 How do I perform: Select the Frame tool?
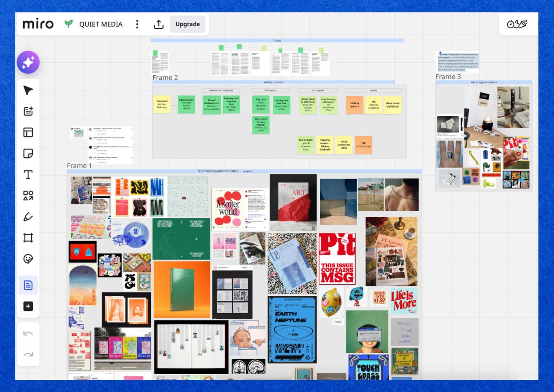pos(28,238)
